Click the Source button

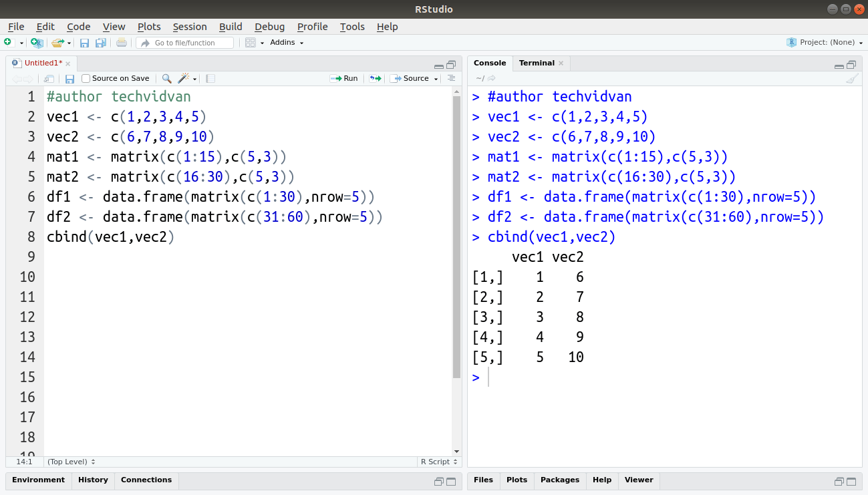pyautogui.click(x=410, y=79)
